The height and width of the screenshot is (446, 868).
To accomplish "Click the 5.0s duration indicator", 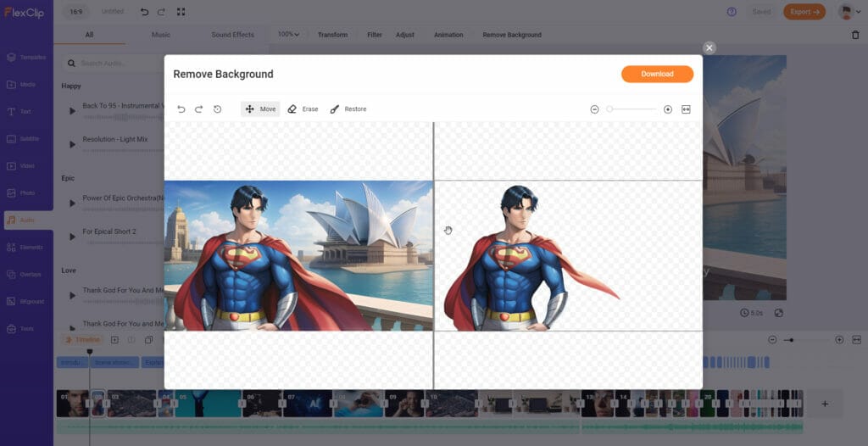I will point(752,313).
